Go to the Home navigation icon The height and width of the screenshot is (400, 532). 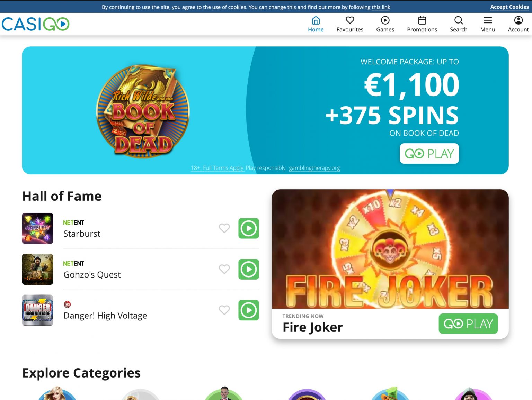pyautogui.click(x=316, y=20)
